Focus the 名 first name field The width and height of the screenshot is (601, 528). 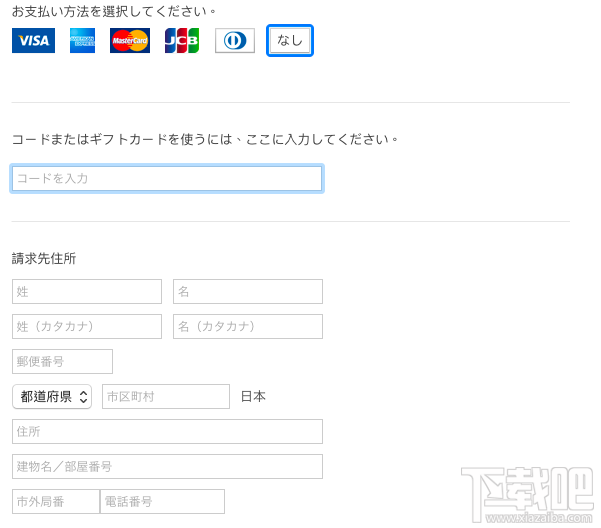[248, 292]
